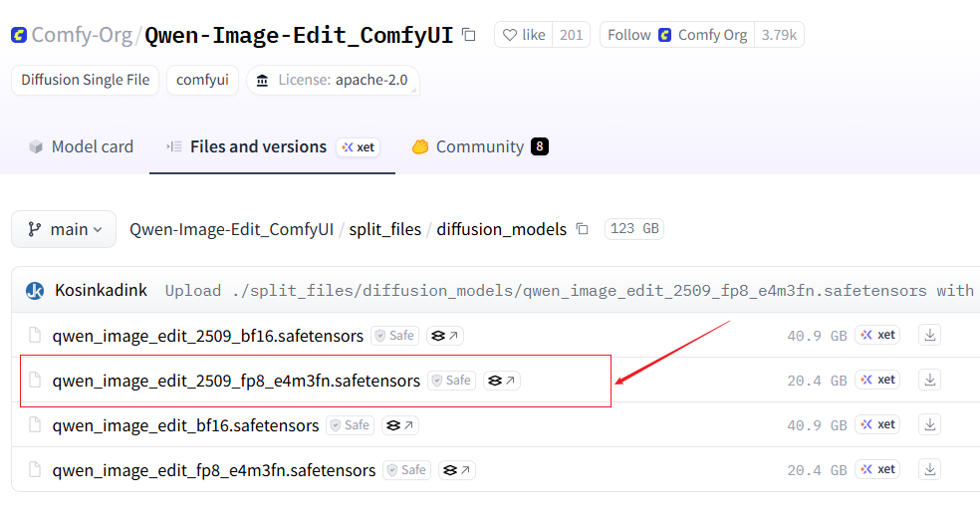
Task: Open the Kosinkadink author link
Action: pos(101,290)
